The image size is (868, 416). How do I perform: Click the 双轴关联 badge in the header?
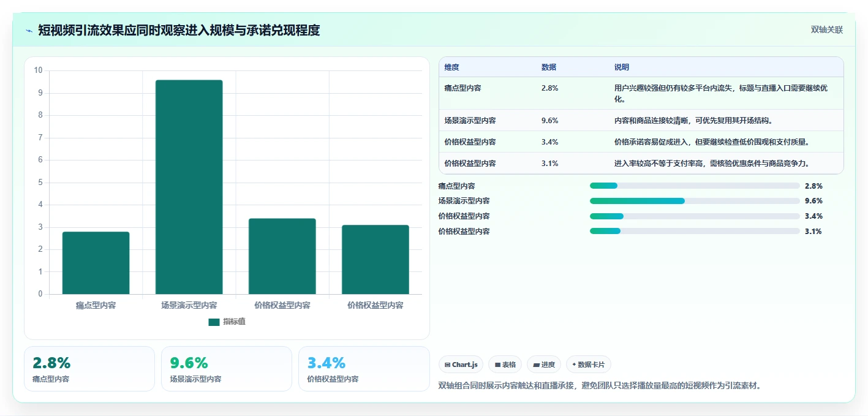click(x=827, y=30)
